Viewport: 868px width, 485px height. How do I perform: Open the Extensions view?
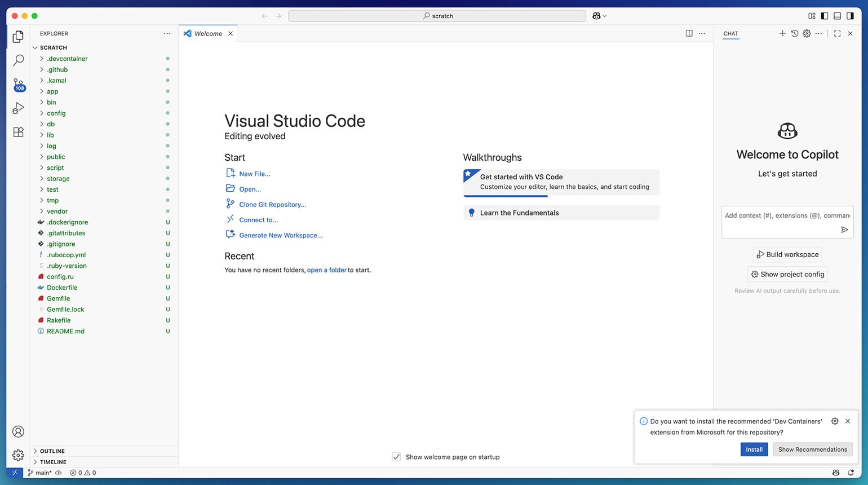[18, 132]
